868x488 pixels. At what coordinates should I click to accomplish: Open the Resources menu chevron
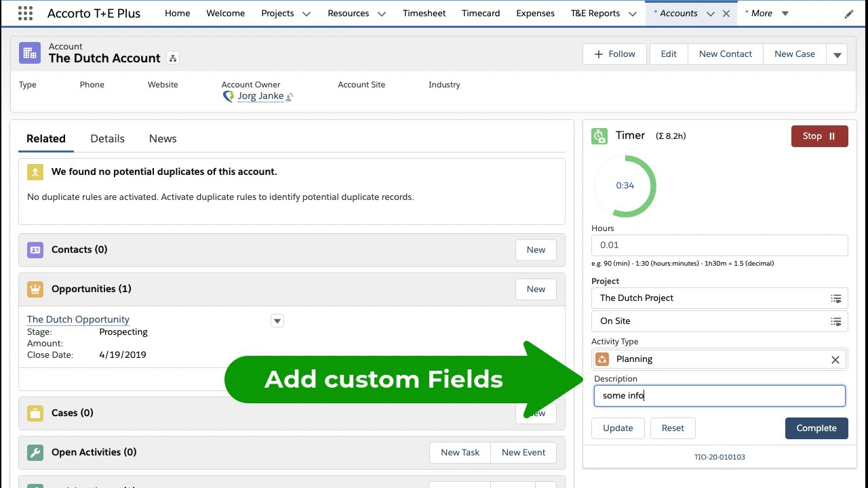pyautogui.click(x=381, y=14)
